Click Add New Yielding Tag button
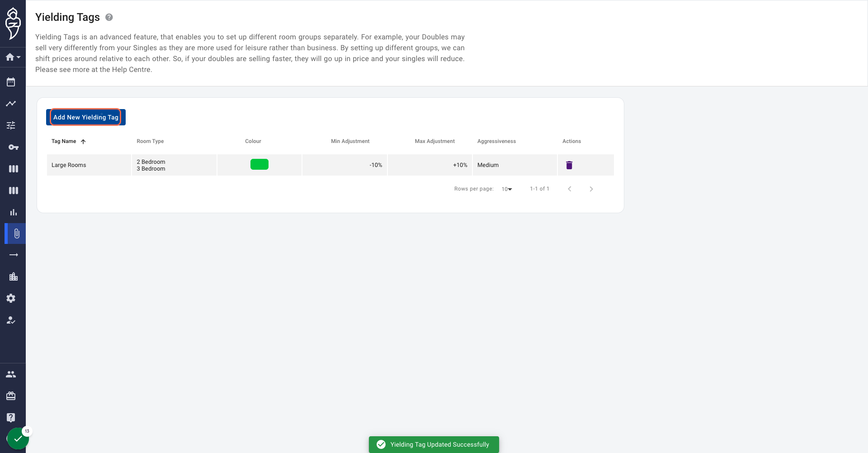The image size is (868, 453). click(x=86, y=117)
